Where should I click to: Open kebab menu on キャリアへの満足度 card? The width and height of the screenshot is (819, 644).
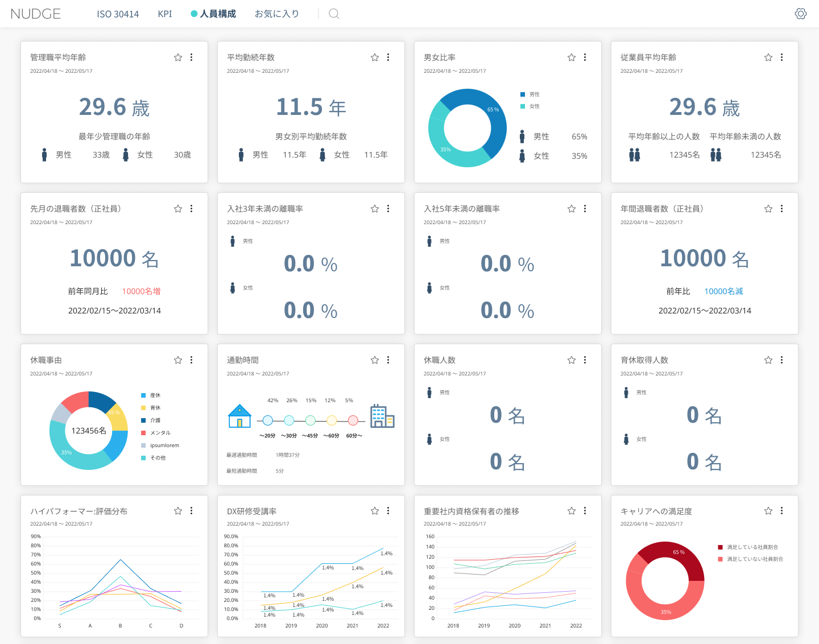tap(782, 511)
